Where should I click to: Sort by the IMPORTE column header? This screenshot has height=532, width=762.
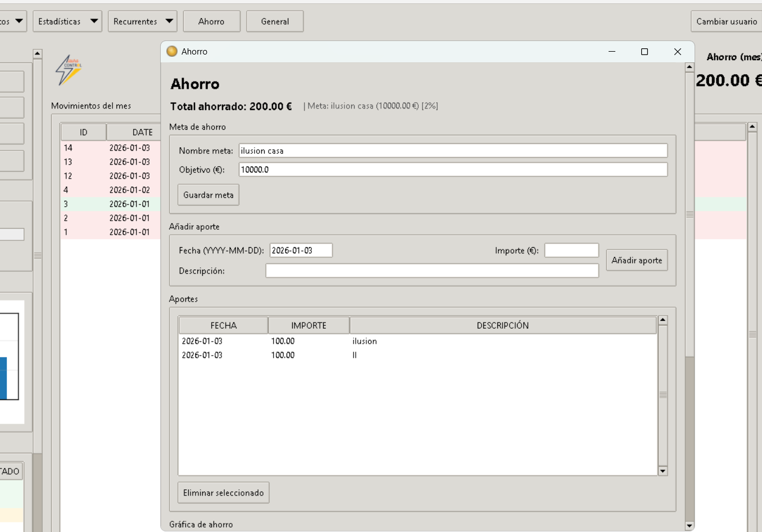309,325
